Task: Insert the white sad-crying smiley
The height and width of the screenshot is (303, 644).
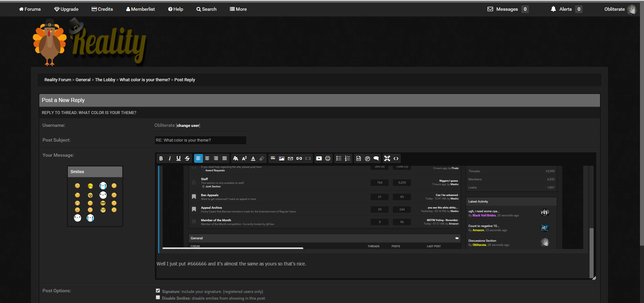Action: [x=90, y=218]
